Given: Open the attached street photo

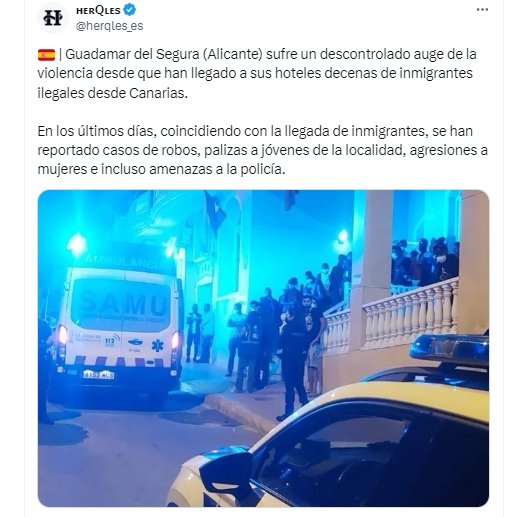Looking at the screenshot, I should (263, 348).
